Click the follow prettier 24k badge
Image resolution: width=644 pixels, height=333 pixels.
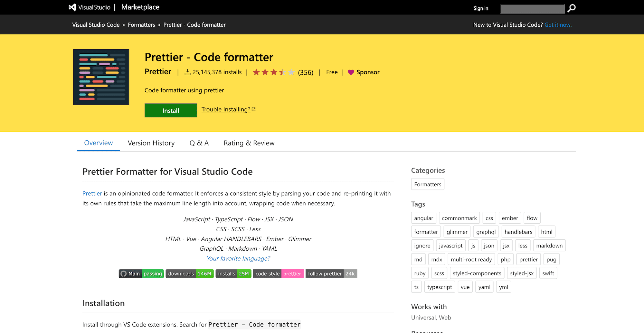pos(331,274)
